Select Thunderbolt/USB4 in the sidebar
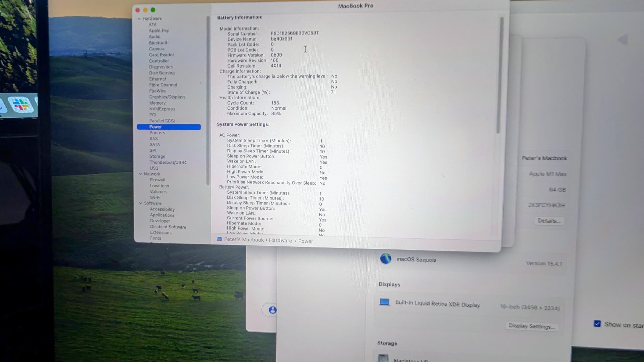Screen dimensions: 644x362 (168, 162)
